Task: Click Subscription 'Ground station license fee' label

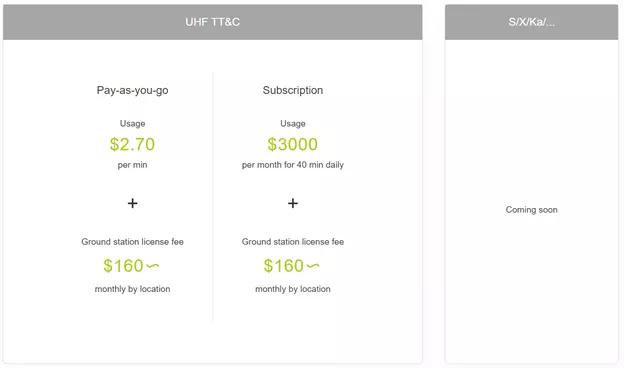Action: 293,241
